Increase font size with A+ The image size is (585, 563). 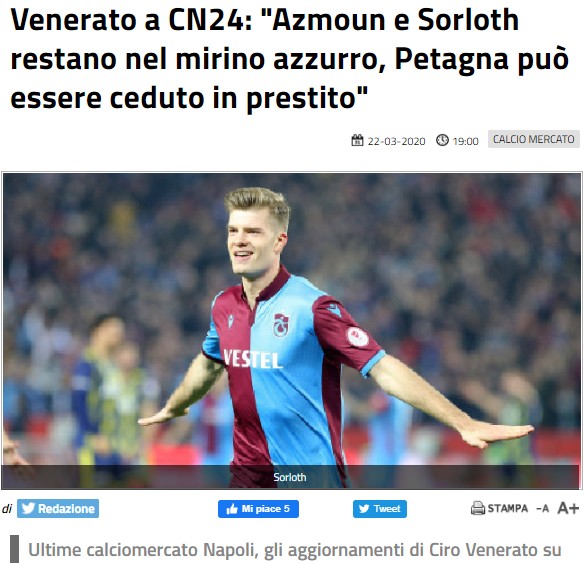click(x=568, y=508)
